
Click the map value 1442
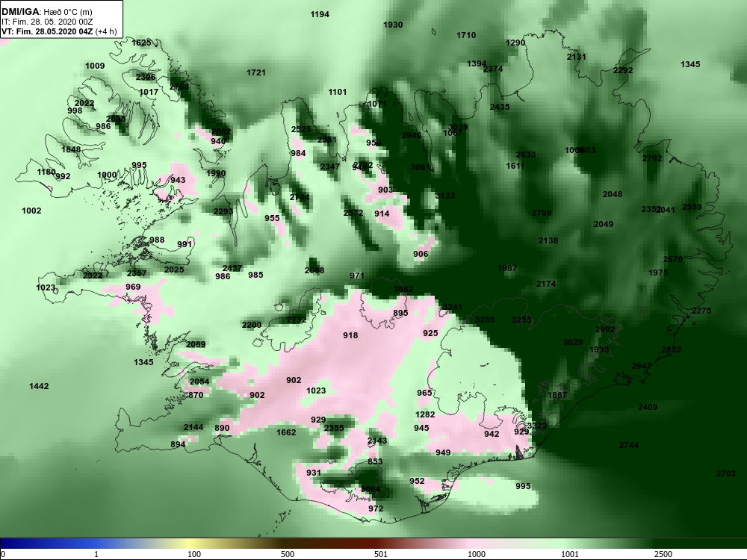39,386
